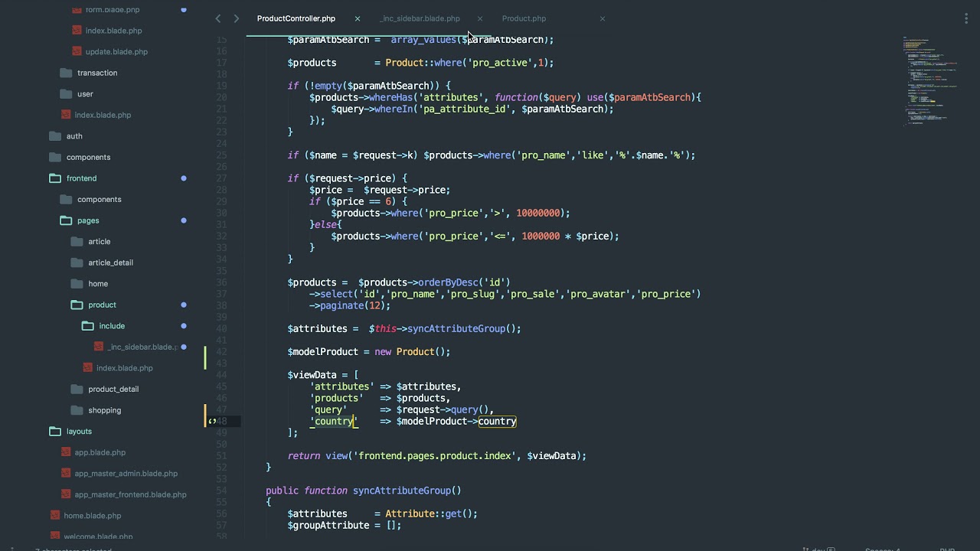Click the article folder icon
980x551 pixels.
[77, 242]
